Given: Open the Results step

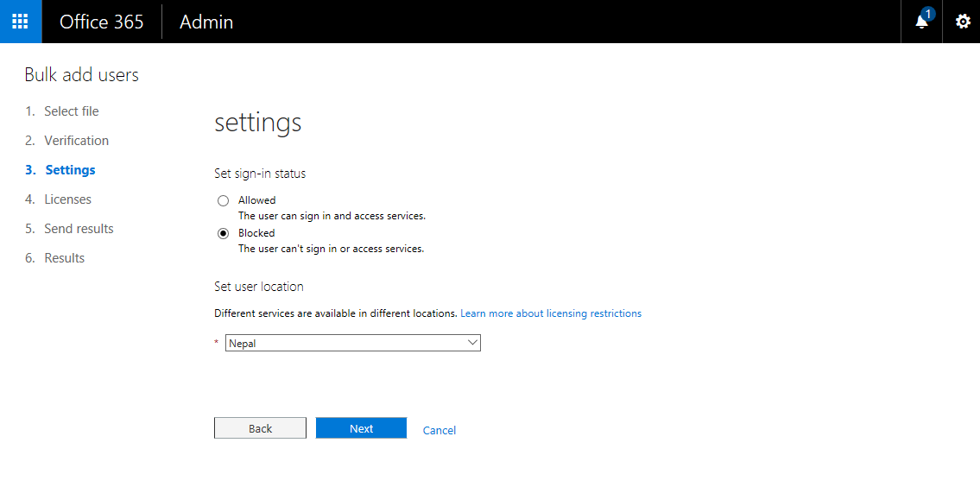Looking at the screenshot, I should (65, 258).
